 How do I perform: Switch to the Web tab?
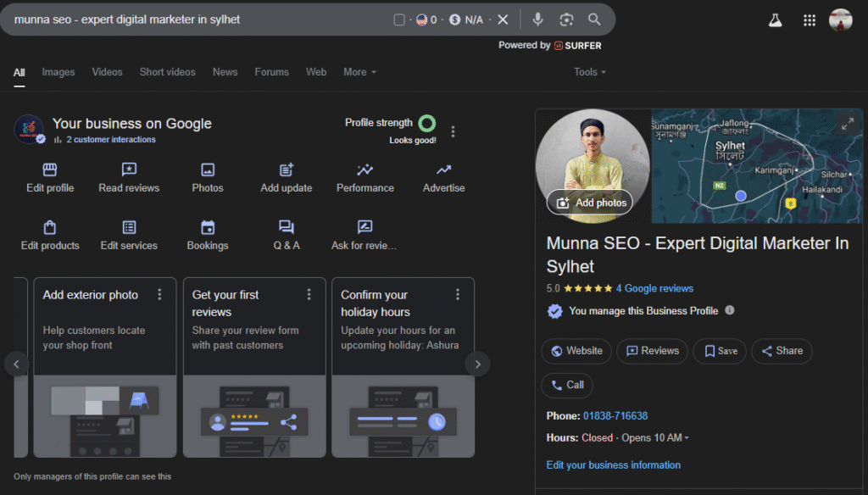pyautogui.click(x=316, y=72)
